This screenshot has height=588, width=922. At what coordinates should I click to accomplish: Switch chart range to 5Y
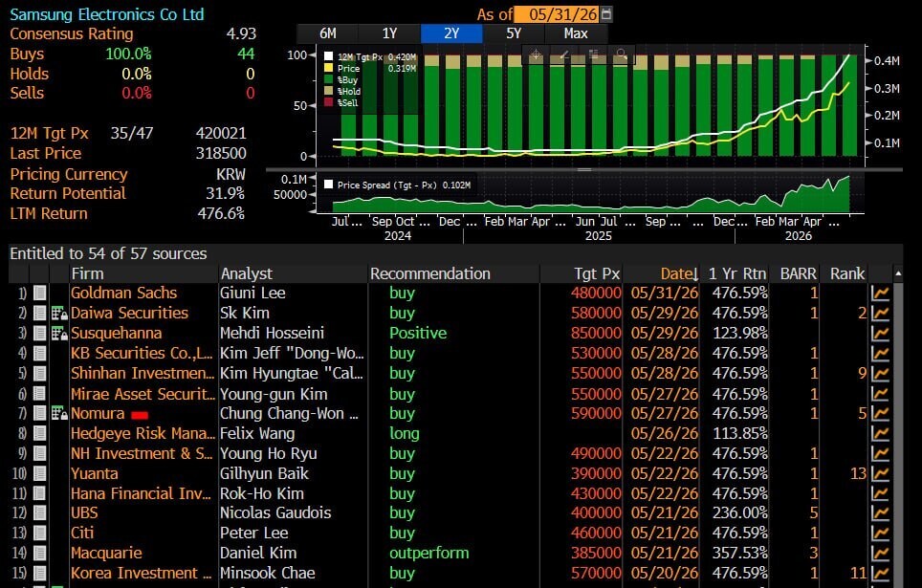[514, 33]
